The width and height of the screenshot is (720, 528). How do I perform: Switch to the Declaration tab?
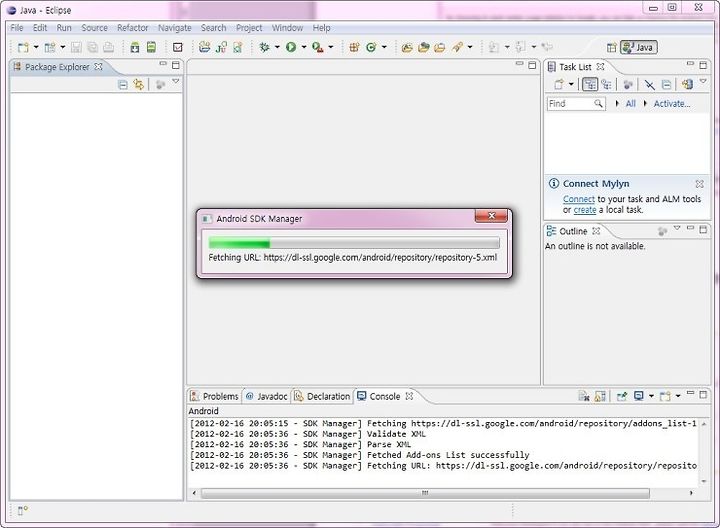pos(322,396)
